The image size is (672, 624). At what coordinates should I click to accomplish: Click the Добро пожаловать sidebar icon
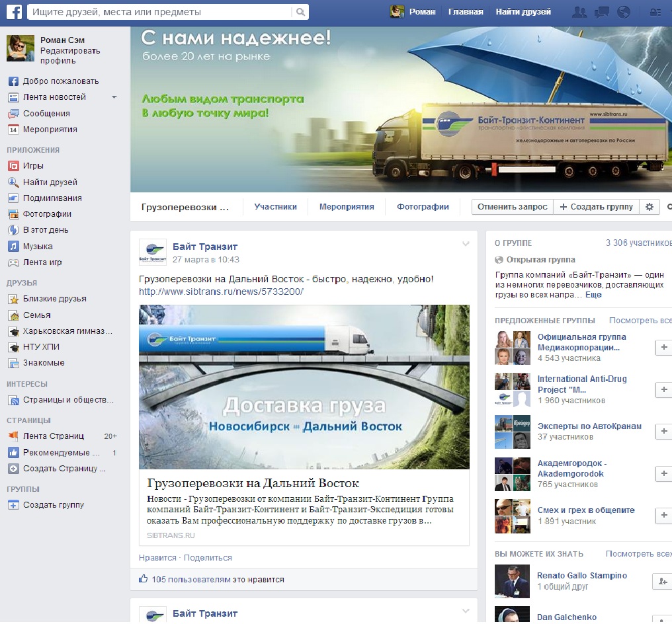tap(14, 81)
